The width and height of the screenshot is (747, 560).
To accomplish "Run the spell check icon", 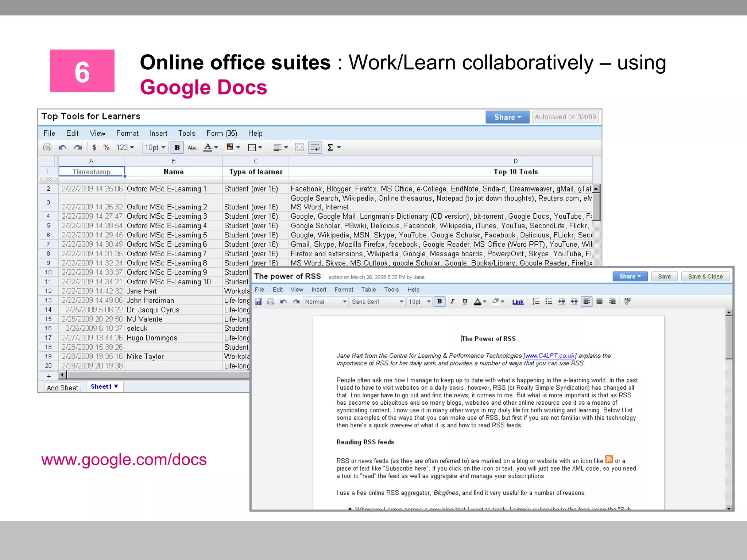I will [627, 302].
